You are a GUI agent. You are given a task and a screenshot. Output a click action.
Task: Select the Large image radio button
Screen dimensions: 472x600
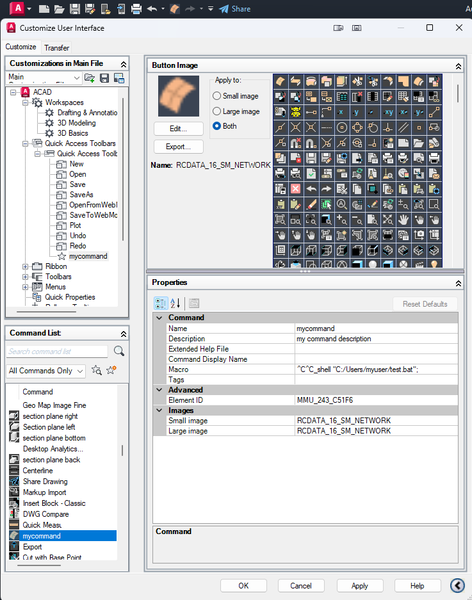point(217,111)
